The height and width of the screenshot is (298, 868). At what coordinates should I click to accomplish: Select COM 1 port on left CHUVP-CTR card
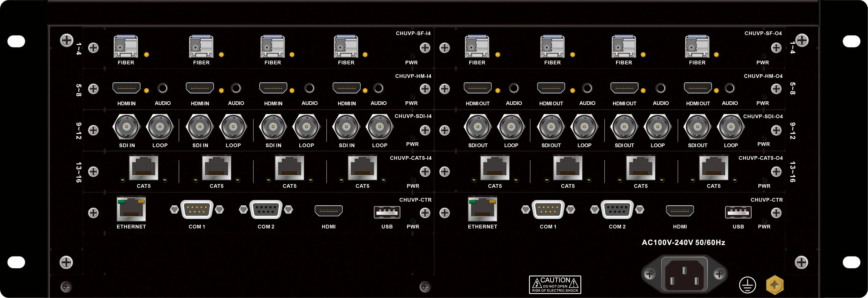tap(197, 210)
